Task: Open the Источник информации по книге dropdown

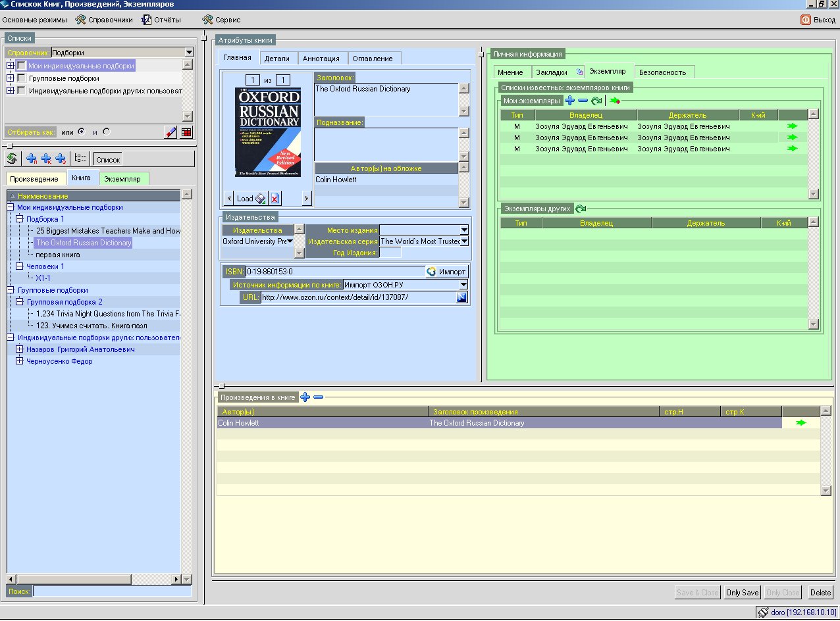Action: (x=463, y=285)
